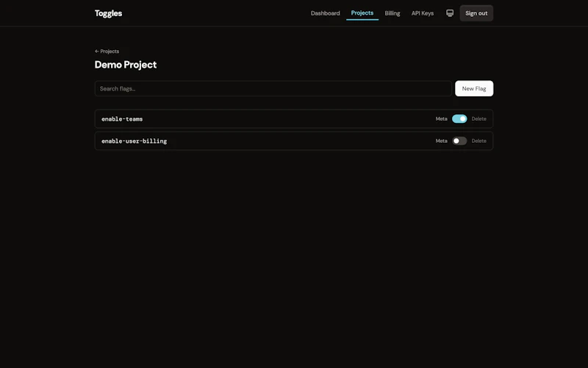Click the Demo Project heading
The width and height of the screenshot is (588, 368).
(x=126, y=65)
